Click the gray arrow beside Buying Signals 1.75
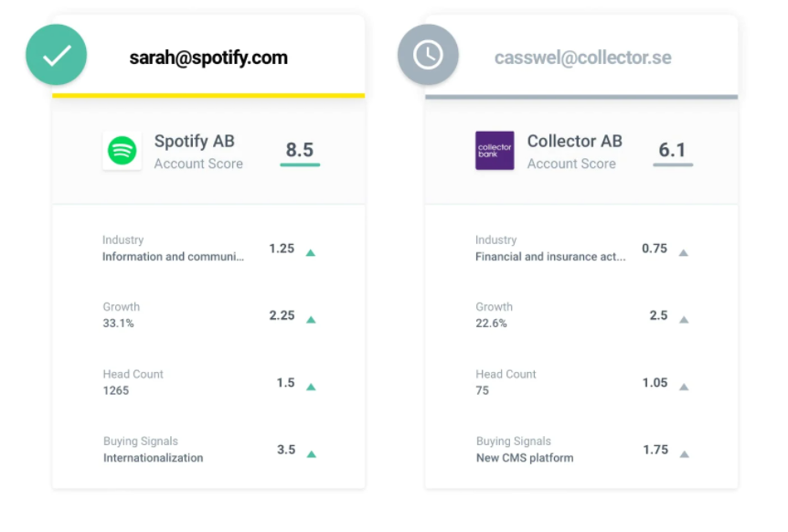Screen dimensions: 788x532 pyautogui.click(x=685, y=454)
